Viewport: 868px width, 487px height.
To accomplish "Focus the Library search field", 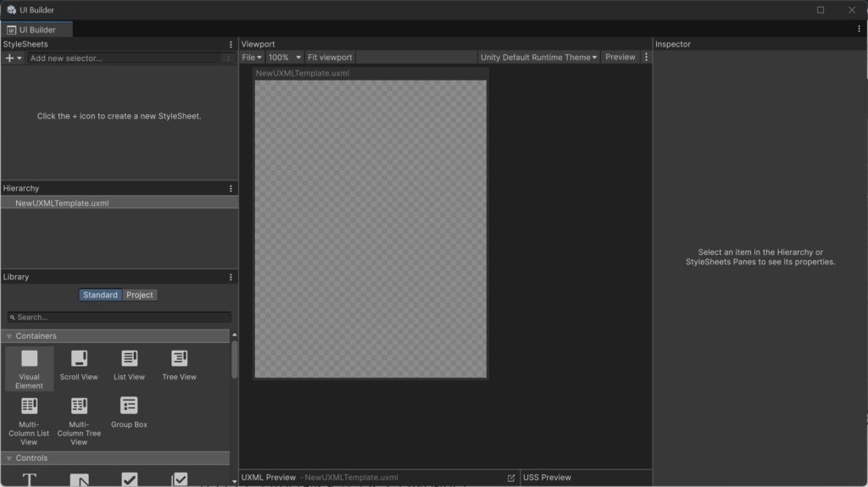I will [x=120, y=318].
